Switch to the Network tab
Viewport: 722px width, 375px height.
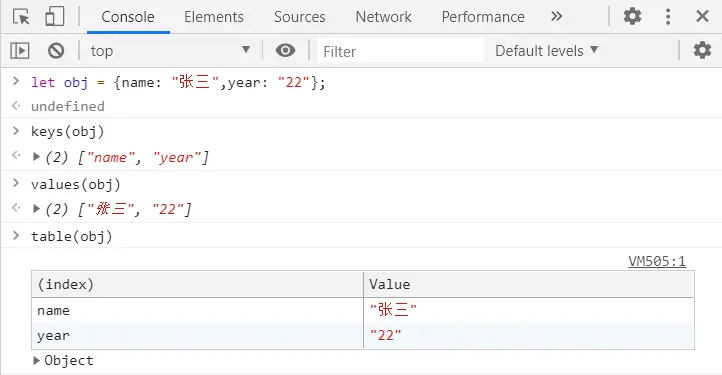(x=383, y=17)
